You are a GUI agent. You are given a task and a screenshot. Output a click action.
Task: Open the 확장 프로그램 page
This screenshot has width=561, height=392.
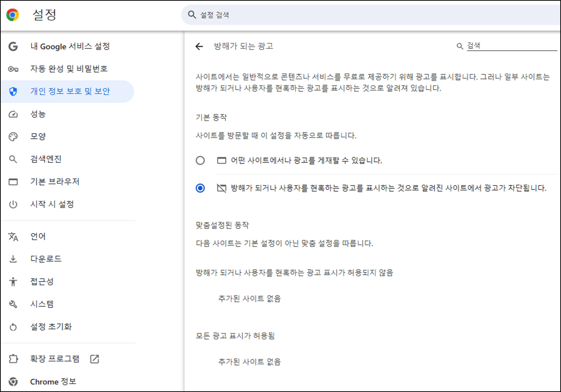[x=55, y=359]
